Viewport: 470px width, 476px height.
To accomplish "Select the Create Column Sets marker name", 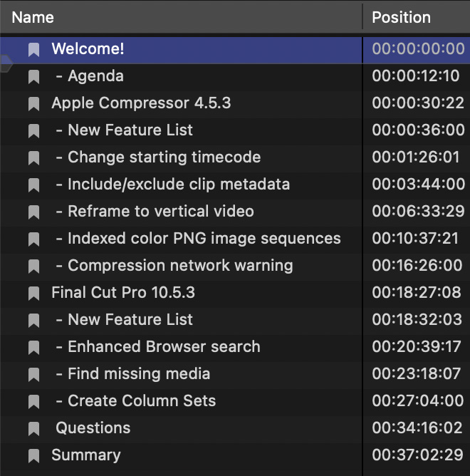I will click(x=135, y=400).
